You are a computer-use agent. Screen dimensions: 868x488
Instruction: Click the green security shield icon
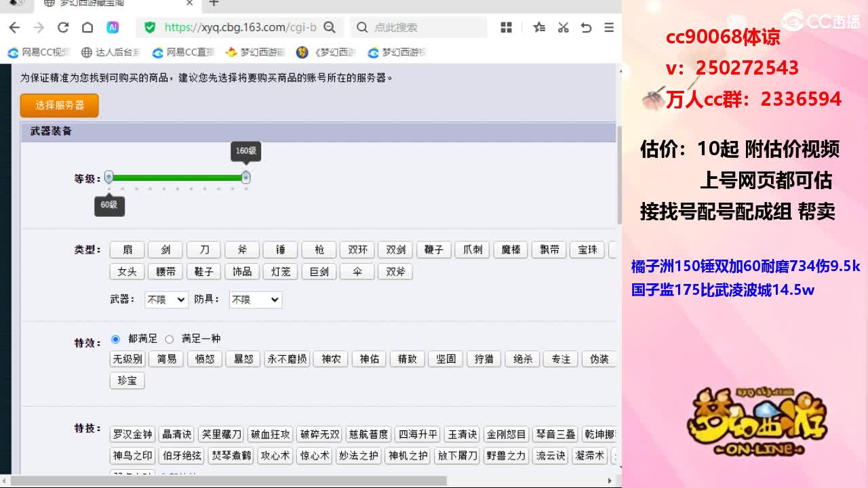coord(150,27)
